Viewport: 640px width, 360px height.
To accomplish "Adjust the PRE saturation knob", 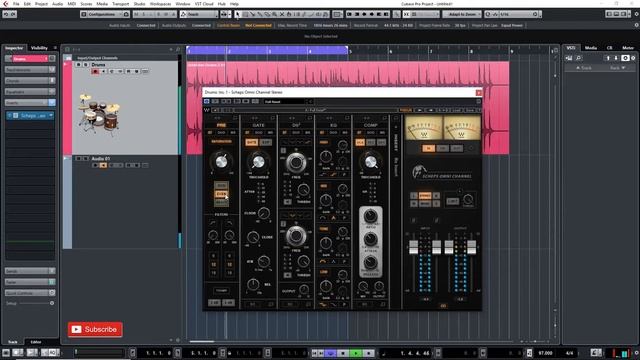I will (x=221, y=162).
